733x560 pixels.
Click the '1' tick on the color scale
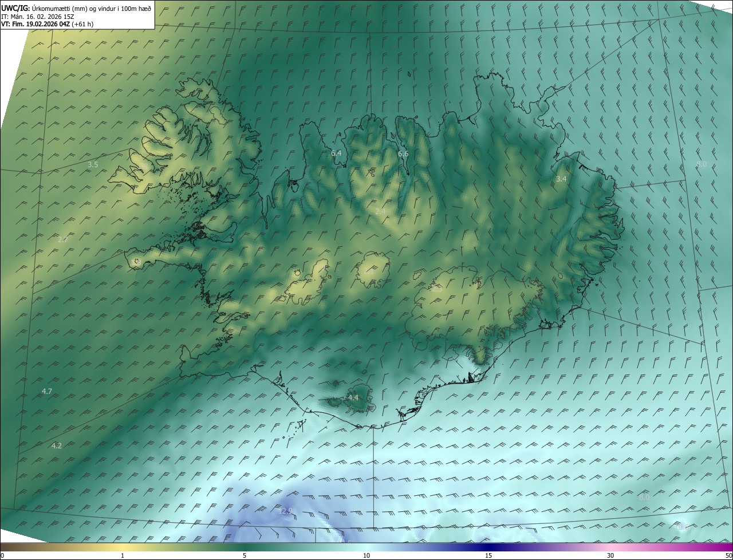(123, 556)
